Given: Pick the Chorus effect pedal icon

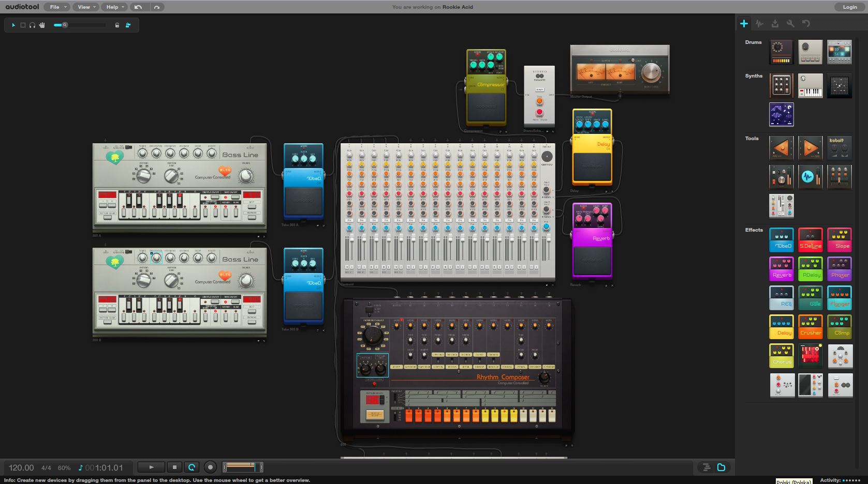Looking at the screenshot, I should [781, 356].
